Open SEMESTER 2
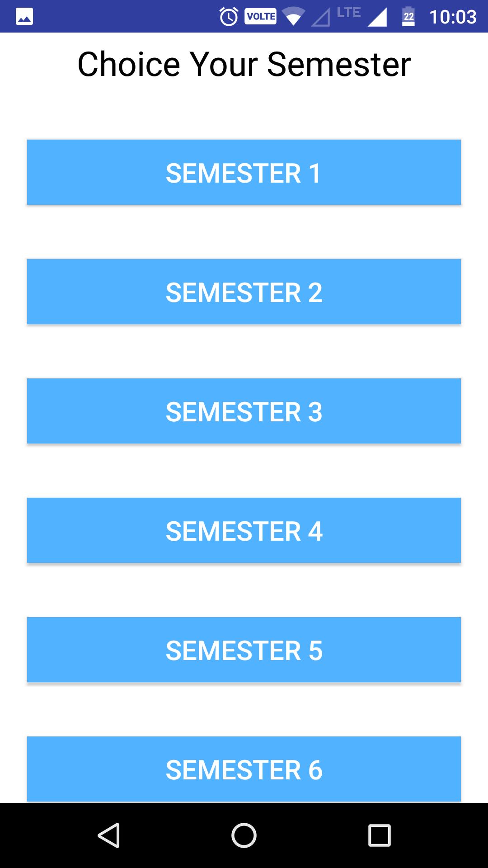This screenshot has height=868, width=488. tap(244, 292)
